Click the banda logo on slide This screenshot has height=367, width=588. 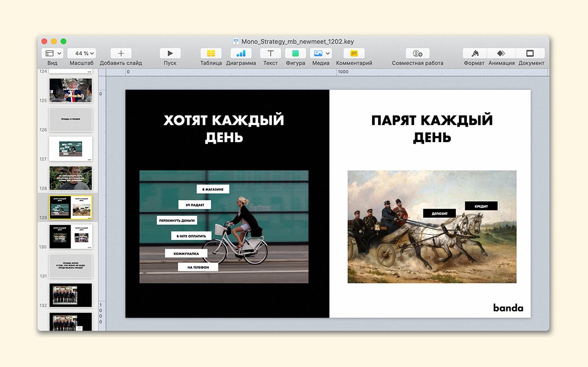[x=508, y=308]
